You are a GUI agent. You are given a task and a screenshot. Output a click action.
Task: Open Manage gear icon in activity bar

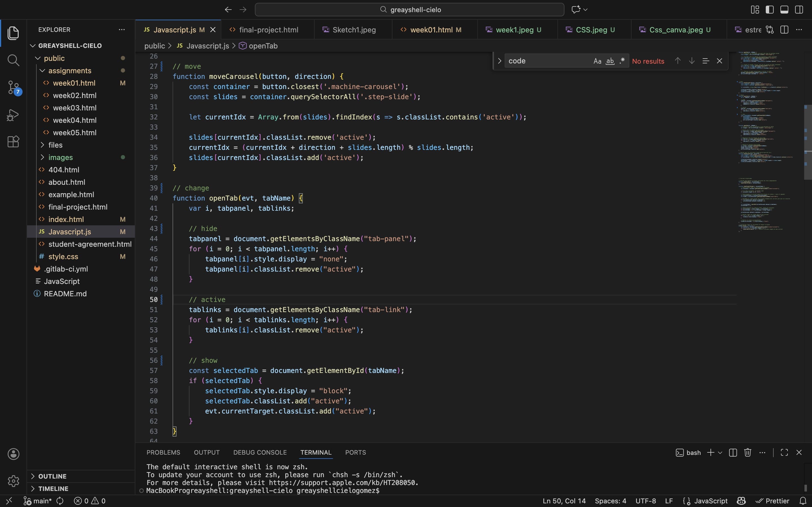point(13,481)
